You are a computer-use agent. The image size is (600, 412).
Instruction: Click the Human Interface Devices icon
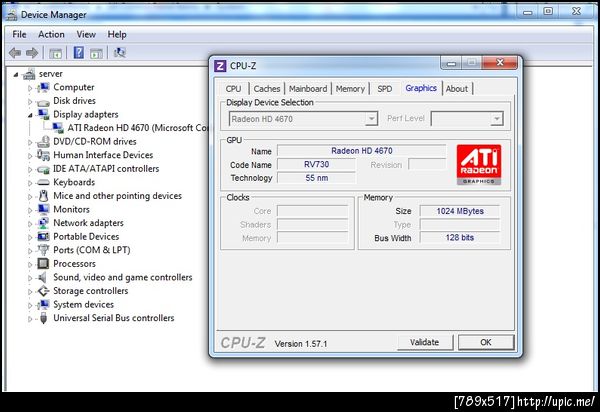pyautogui.click(x=43, y=155)
